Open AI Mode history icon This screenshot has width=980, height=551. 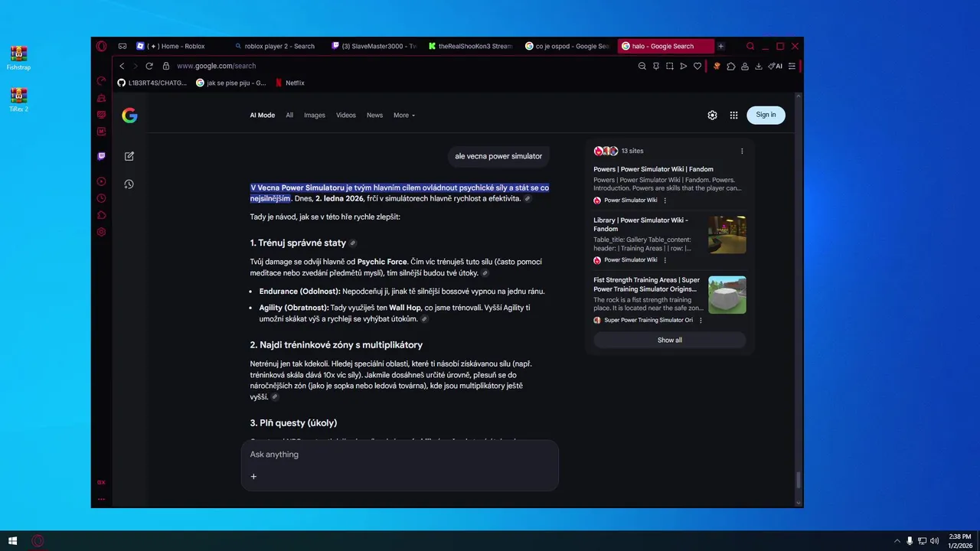129,184
